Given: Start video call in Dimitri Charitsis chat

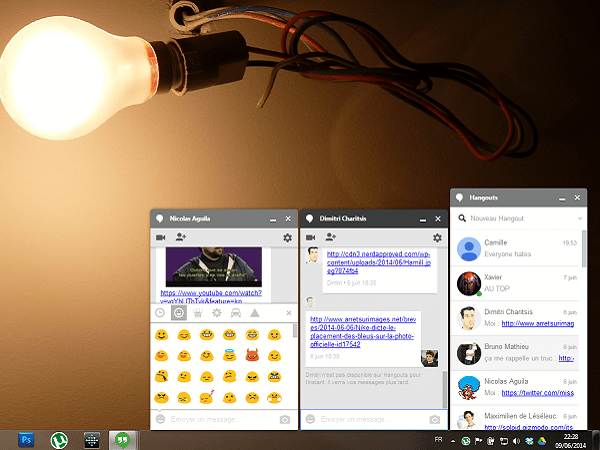Looking at the screenshot, I should (311, 238).
